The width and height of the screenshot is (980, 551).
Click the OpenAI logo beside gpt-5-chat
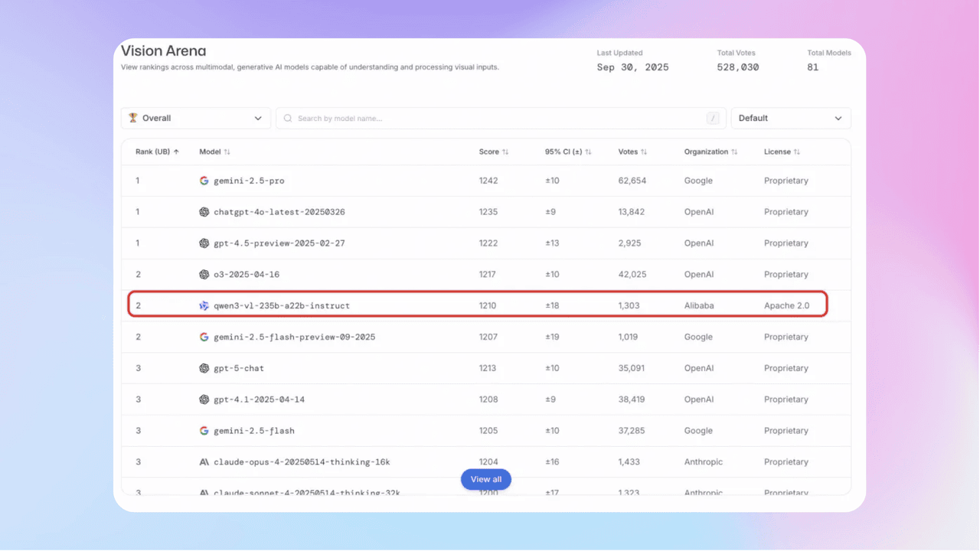pos(204,368)
